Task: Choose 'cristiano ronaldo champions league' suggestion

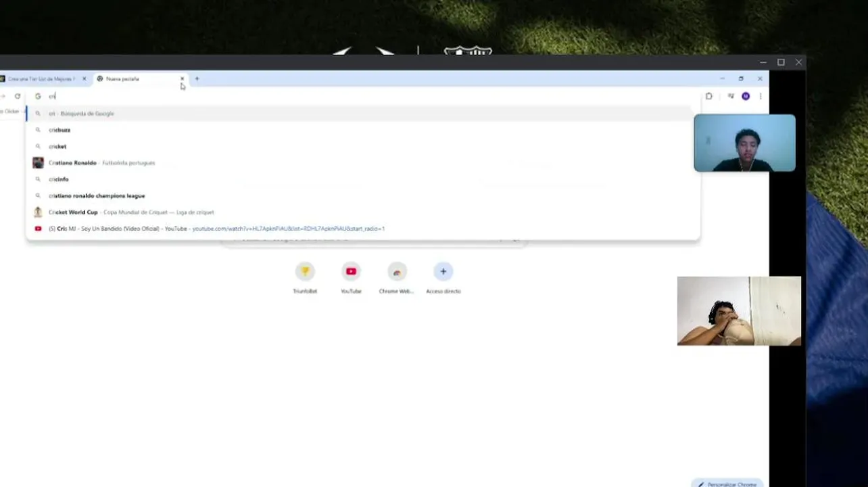Action: click(362, 195)
